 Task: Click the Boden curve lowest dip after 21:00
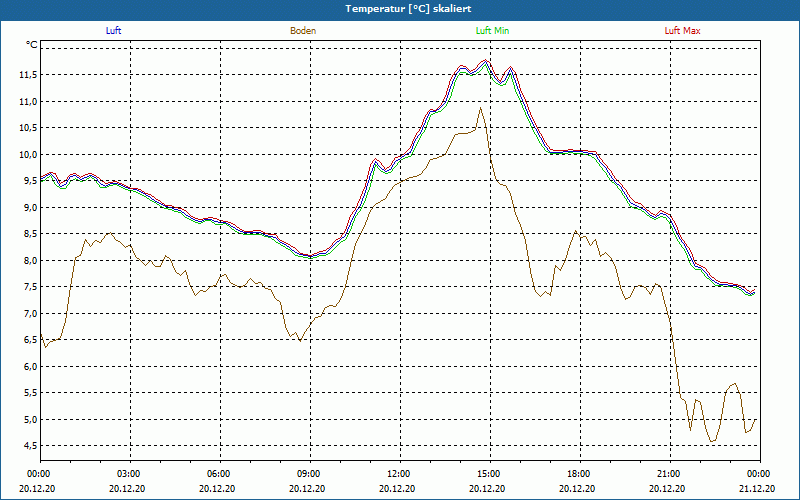click(712, 441)
